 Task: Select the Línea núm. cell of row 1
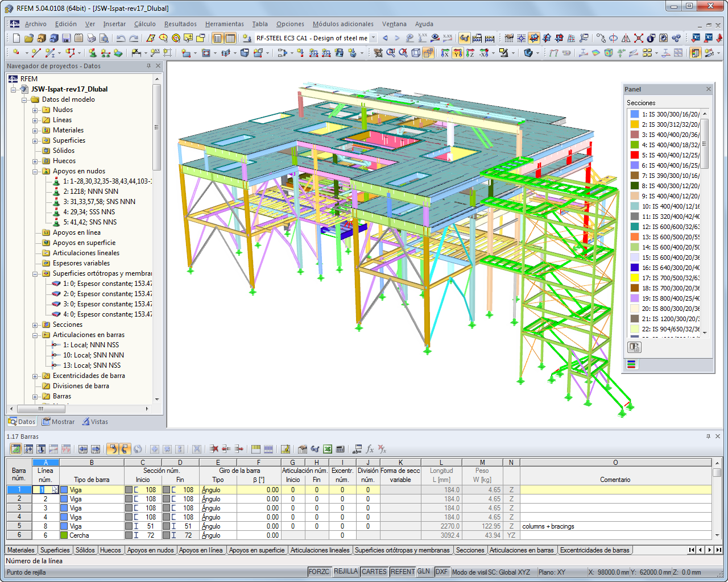click(x=45, y=489)
